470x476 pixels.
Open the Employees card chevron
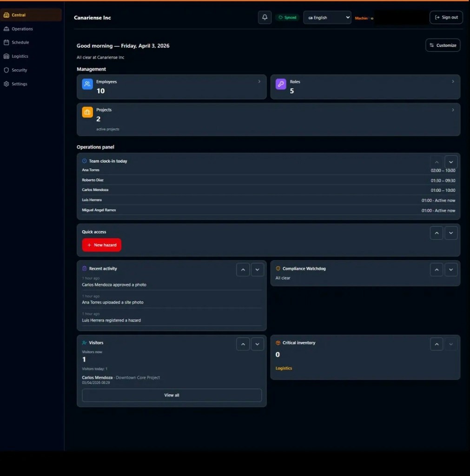click(259, 81)
